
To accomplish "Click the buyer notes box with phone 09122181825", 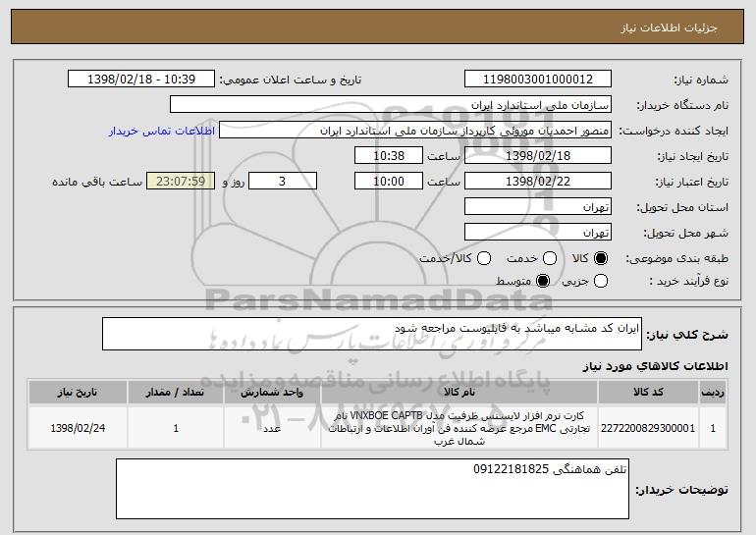I will [372, 489].
